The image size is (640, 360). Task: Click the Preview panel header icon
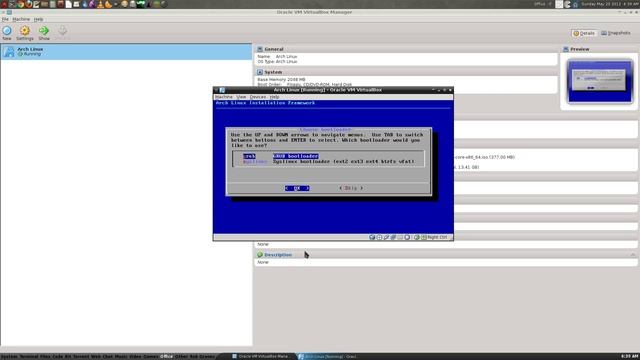coord(566,49)
